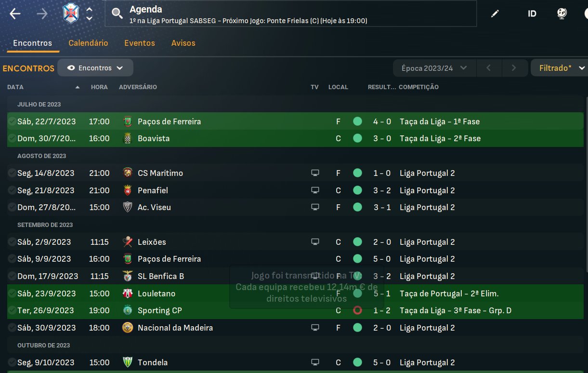Click Sporting CP club badge
This screenshot has width=588, height=373.
tap(128, 310)
